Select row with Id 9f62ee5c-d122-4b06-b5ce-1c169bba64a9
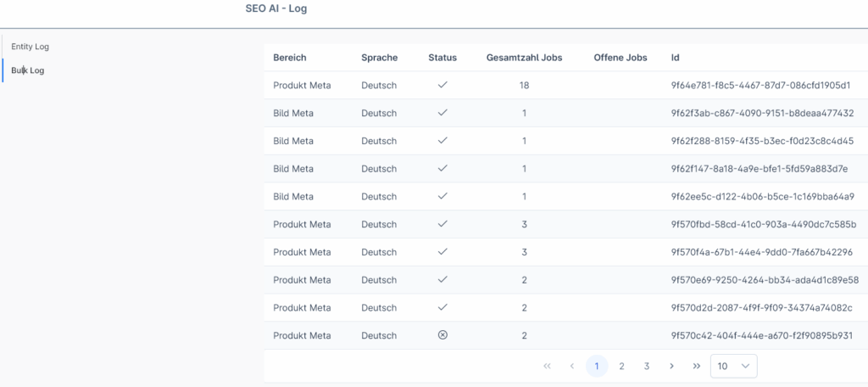Screen dimensions: 868x387 565,196
